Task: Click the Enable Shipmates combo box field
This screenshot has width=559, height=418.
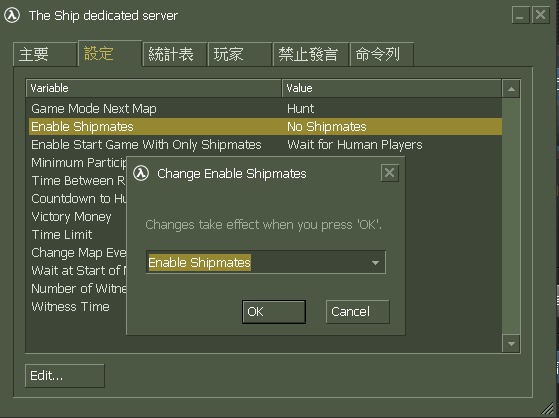Action: [x=266, y=262]
